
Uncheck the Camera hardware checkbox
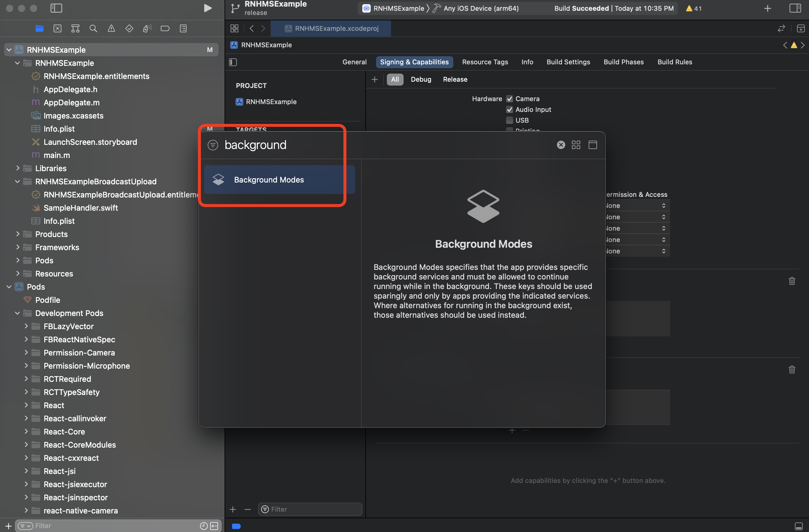509,99
